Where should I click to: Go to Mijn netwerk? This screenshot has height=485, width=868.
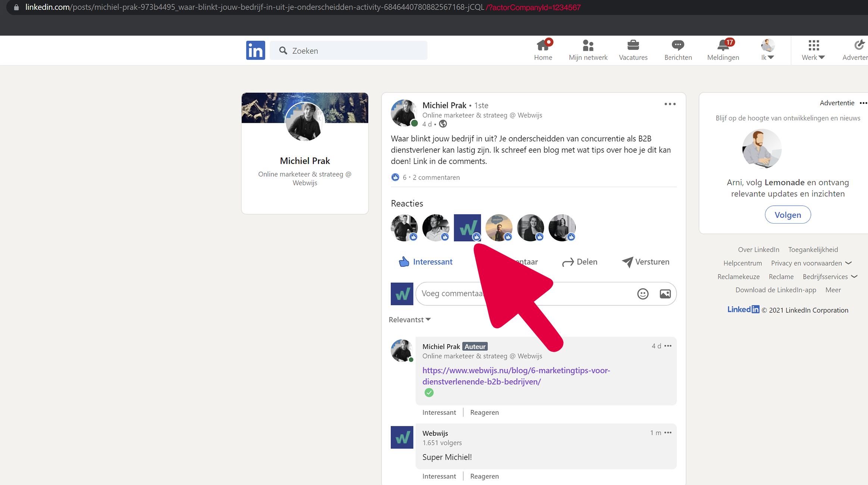click(588, 50)
